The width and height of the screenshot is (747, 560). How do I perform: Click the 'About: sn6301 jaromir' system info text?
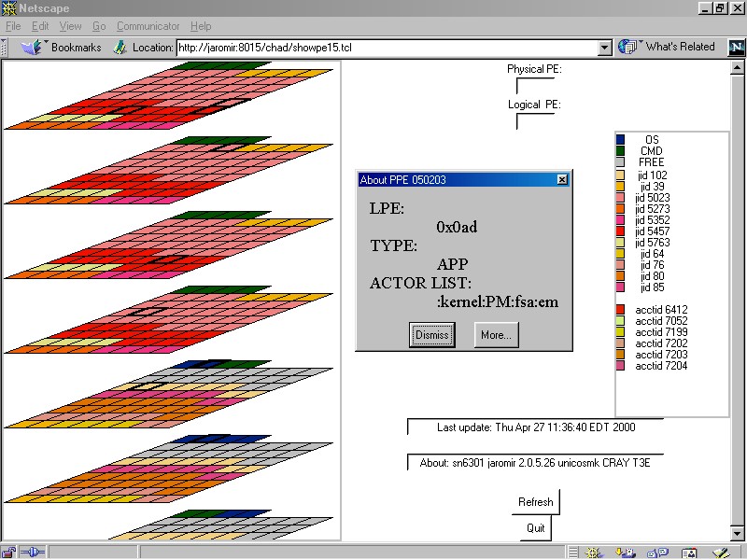click(534, 462)
